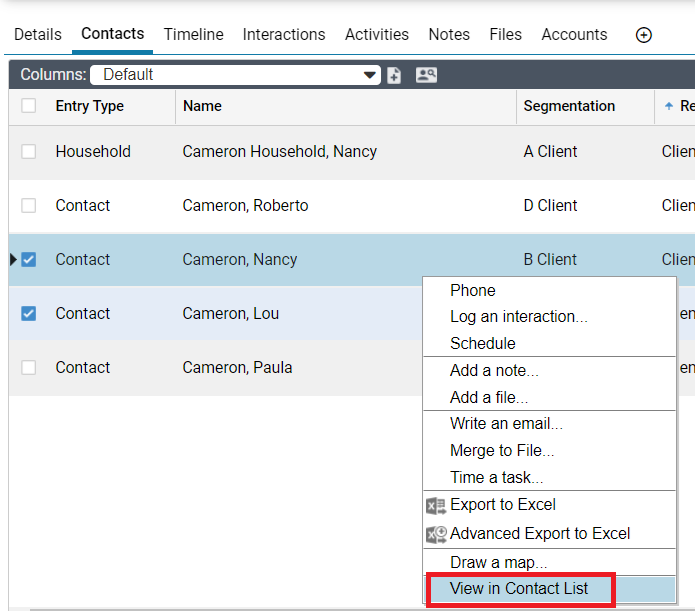This screenshot has height=611, width=695.
Task: Open the Interactions tab
Action: (284, 34)
